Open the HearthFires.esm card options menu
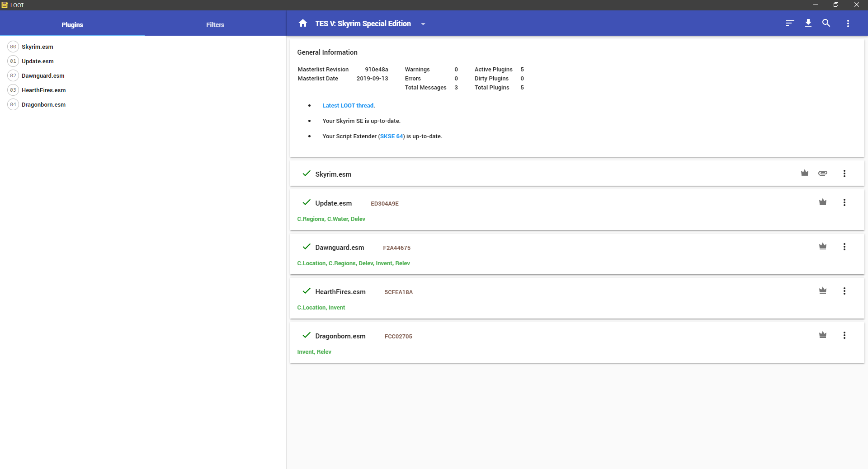The width and height of the screenshot is (868, 469). click(x=844, y=291)
